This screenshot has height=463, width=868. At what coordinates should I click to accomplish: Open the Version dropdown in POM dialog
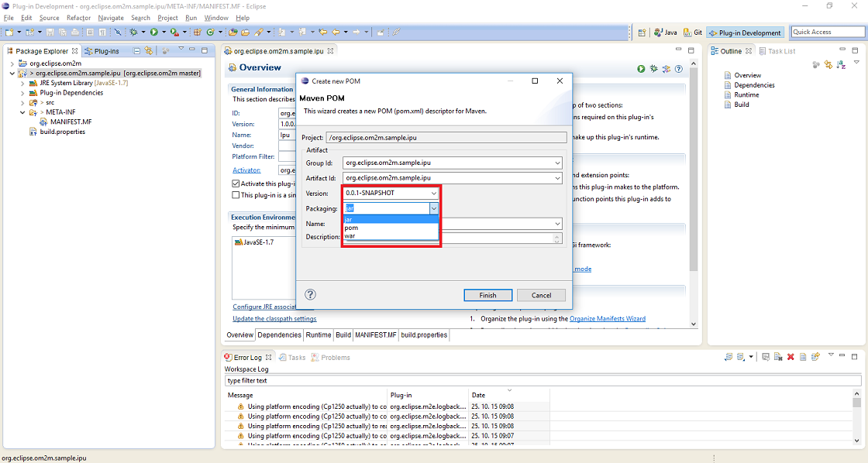coord(433,193)
